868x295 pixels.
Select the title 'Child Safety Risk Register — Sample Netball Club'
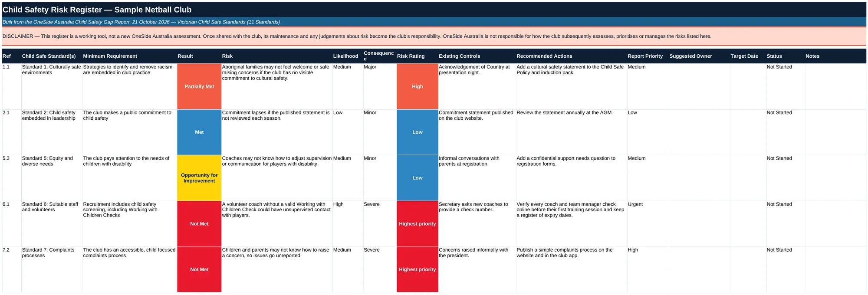(97, 10)
